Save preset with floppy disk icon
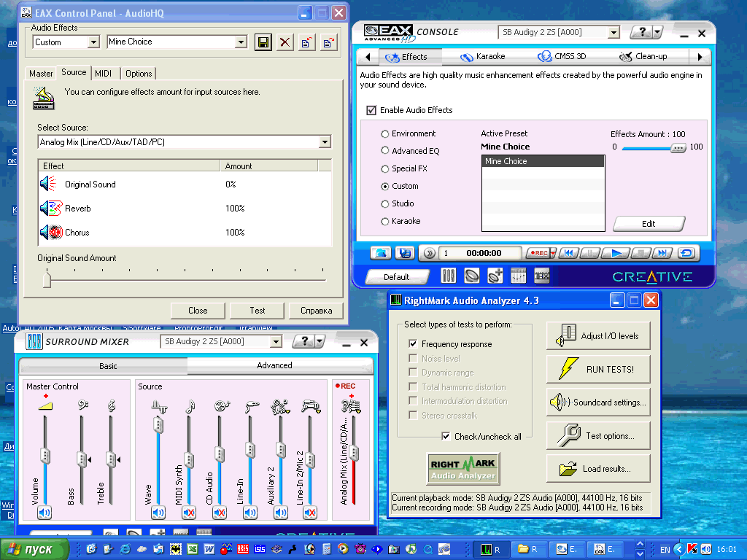 pyautogui.click(x=263, y=42)
